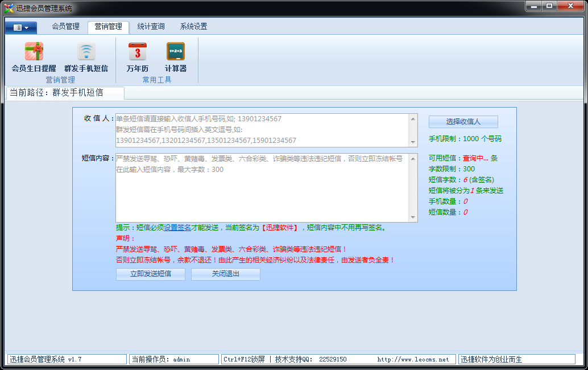Click the 短信字数：6 (含签名) label
Viewport: 588px width, 370px height.
pos(461,180)
